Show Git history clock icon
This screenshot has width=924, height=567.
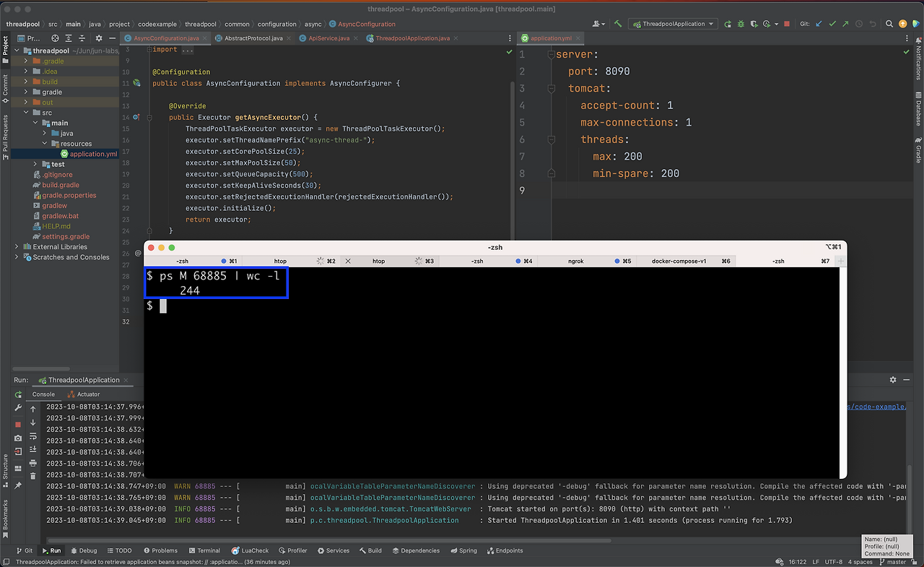[859, 24]
